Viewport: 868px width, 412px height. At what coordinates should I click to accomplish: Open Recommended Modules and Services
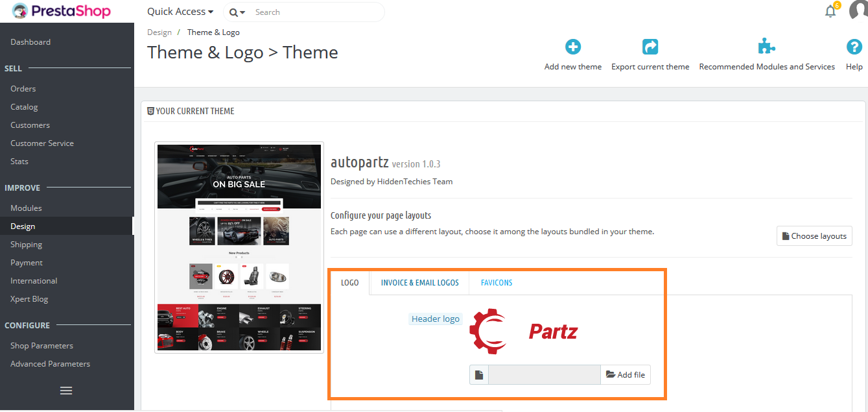click(x=766, y=47)
